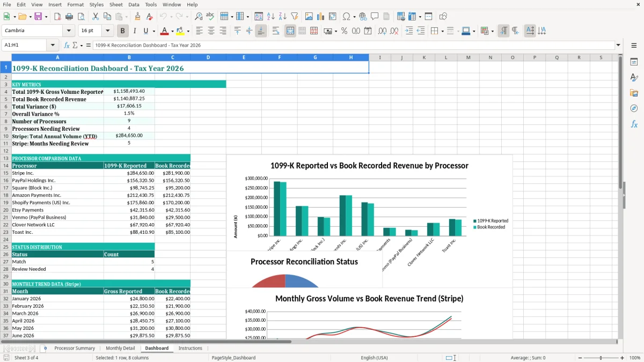This screenshot has width=644, height=362.
Task: Click the Save document icon
Action: (39, 17)
